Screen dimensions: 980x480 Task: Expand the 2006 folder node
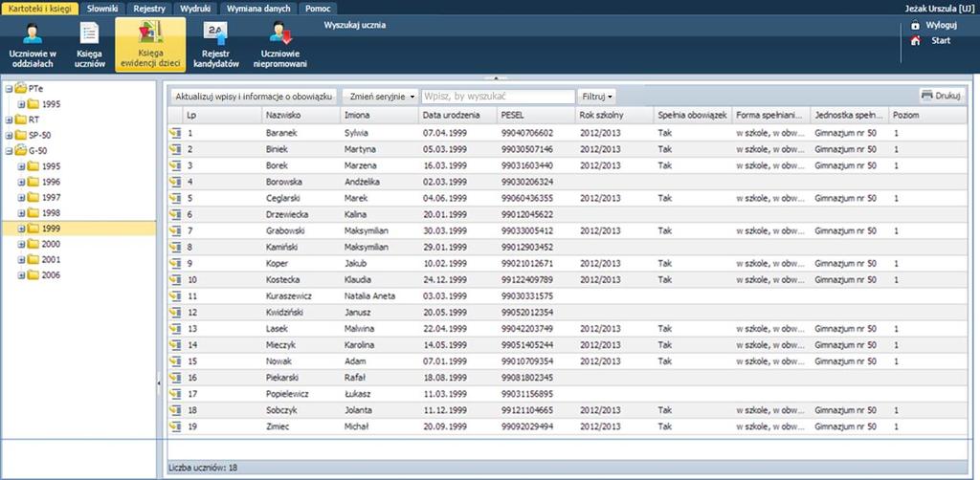point(21,275)
